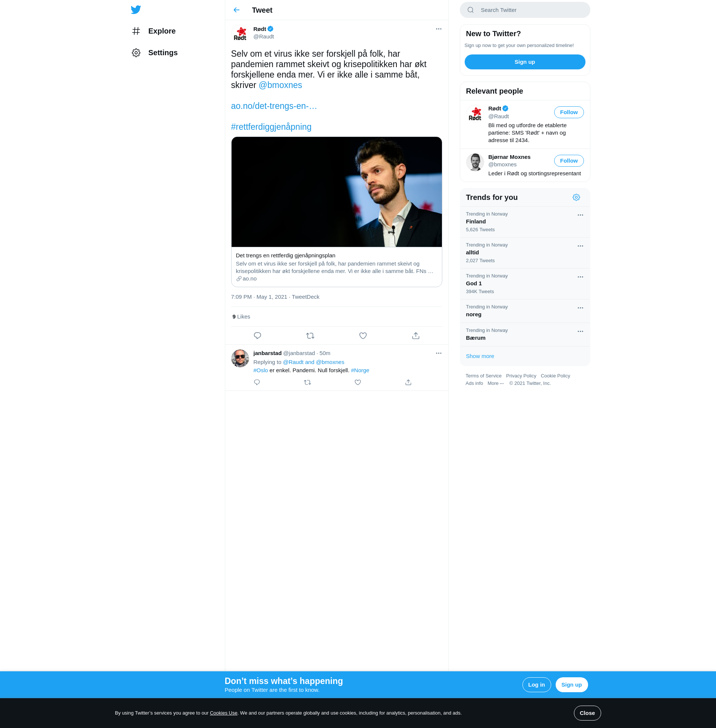
Task: Open the 7:09 PM · May 1, 2021 timestamp
Action: [259, 297]
